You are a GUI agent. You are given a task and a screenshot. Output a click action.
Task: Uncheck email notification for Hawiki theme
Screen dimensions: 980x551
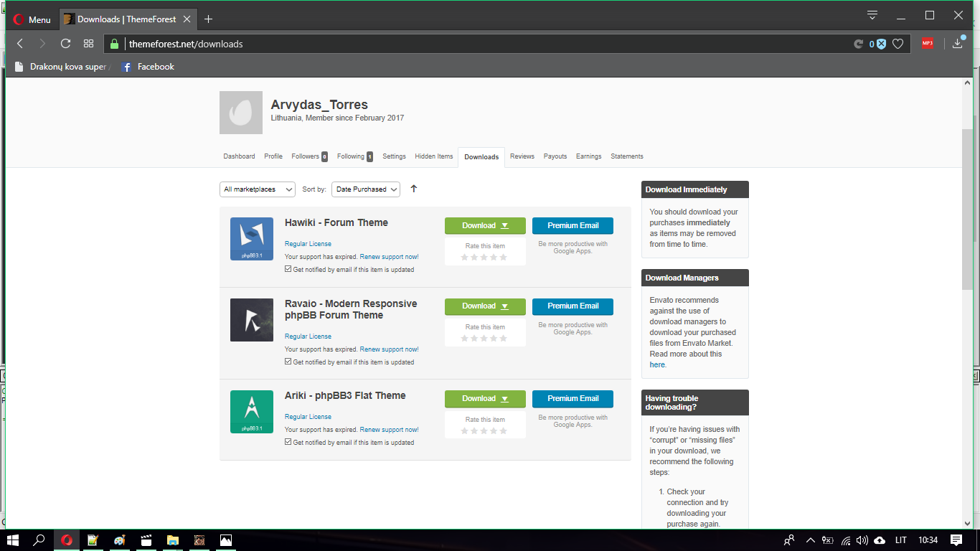coord(288,270)
